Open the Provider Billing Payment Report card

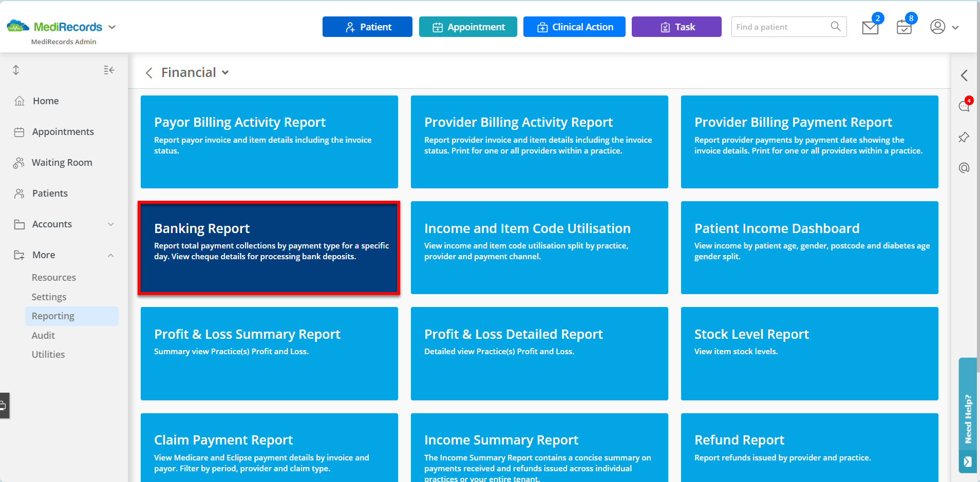click(809, 142)
